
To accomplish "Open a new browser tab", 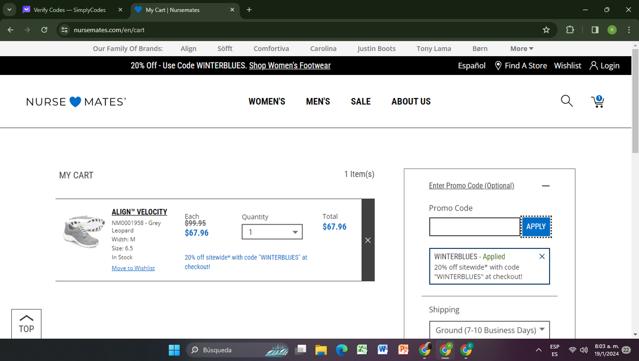I will point(249,10).
